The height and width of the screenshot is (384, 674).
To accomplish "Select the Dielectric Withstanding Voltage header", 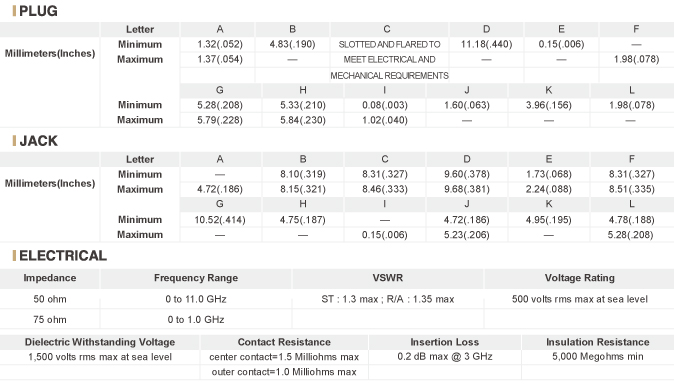I will [x=100, y=342].
